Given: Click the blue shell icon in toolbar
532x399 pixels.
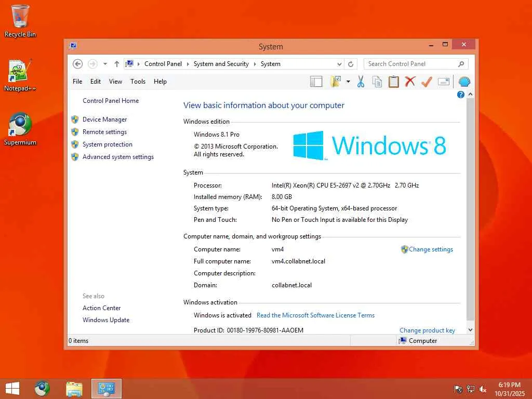Looking at the screenshot, I should pyautogui.click(x=464, y=82).
